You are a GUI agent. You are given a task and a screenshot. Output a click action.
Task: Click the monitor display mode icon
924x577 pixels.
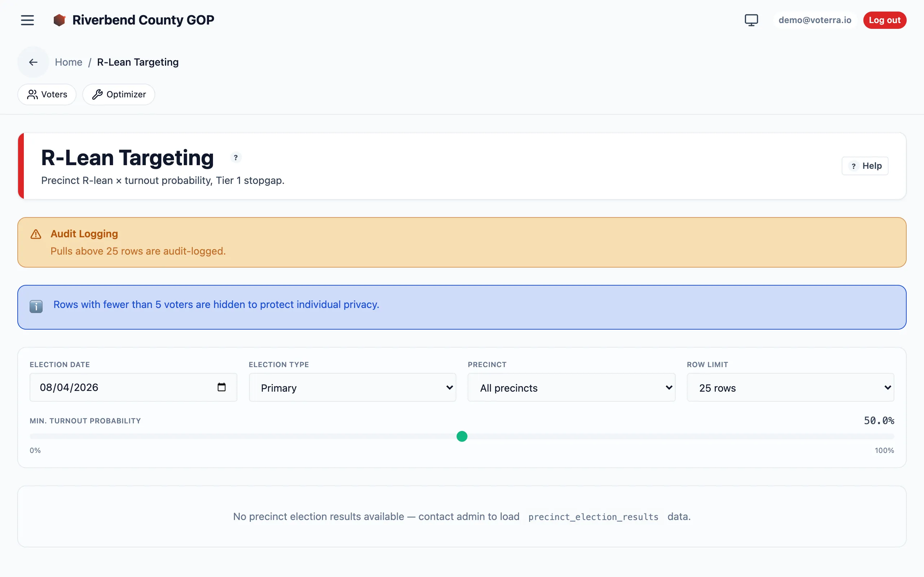(x=751, y=20)
